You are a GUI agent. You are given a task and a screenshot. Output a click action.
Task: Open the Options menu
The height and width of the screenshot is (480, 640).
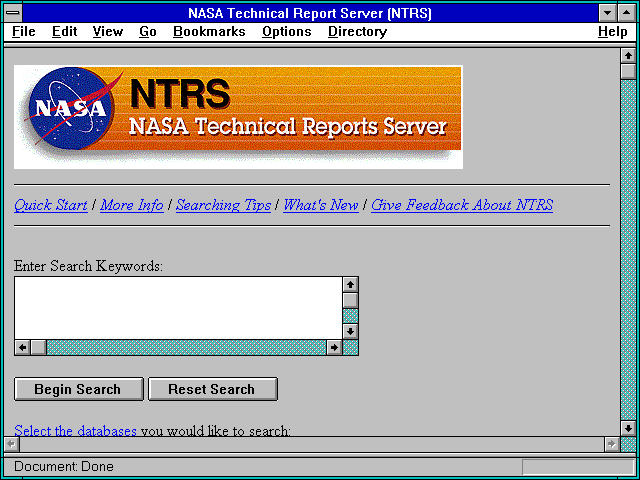[x=287, y=32]
